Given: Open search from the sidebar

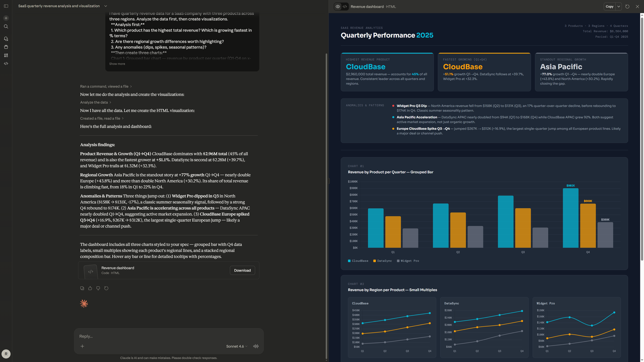Looking at the screenshot, I should 6,26.
